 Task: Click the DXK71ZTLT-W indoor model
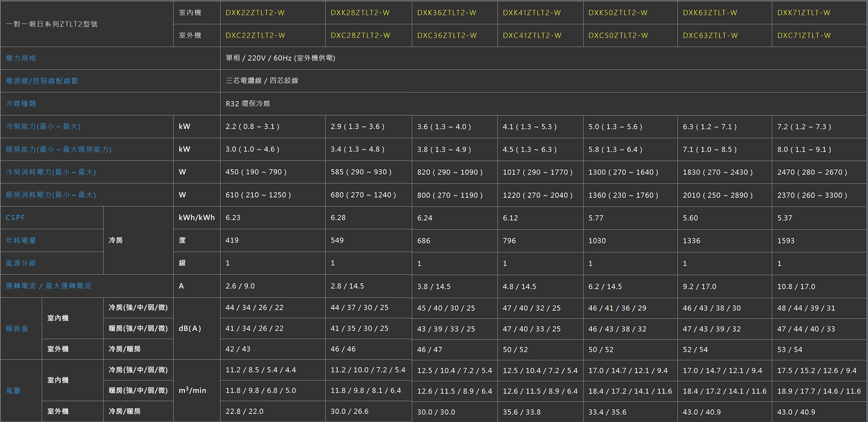(x=804, y=13)
